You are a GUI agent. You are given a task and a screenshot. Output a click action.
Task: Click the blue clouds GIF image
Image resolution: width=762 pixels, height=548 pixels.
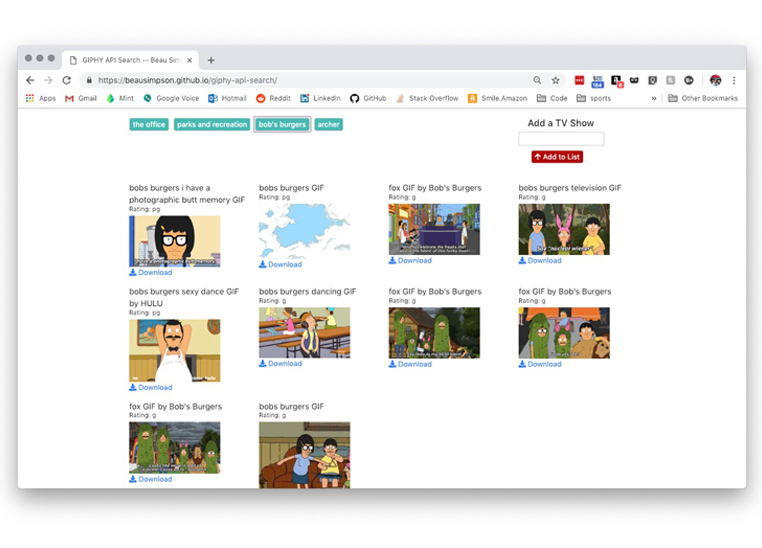(304, 231)
